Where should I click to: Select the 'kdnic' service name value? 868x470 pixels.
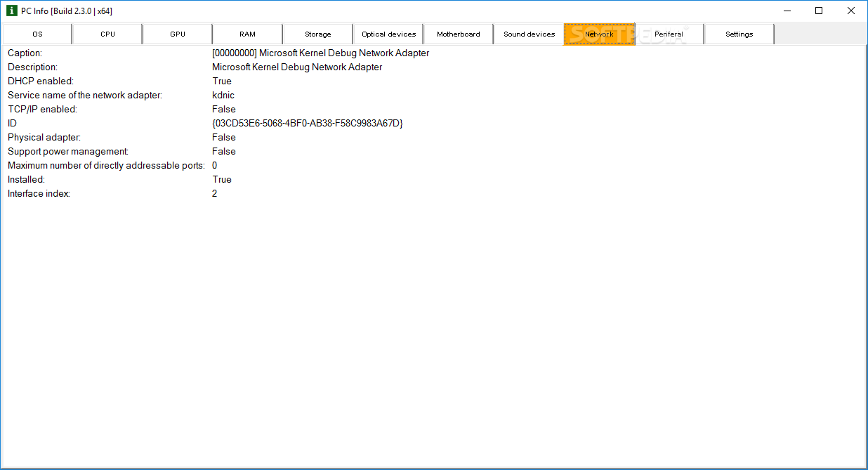[x=223, y=96]
